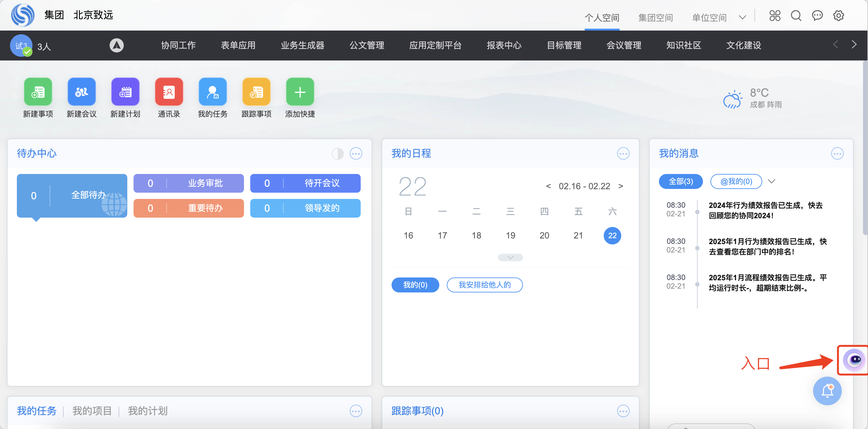Click the 添加快捷 plus icon
Viewport: 868px width, 429px height.
(x=300, y=92)
